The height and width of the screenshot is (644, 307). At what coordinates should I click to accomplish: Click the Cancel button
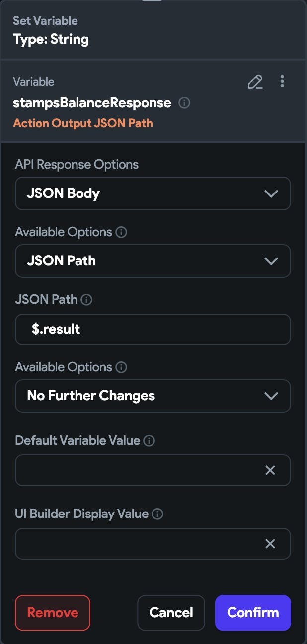coord(171,613)
